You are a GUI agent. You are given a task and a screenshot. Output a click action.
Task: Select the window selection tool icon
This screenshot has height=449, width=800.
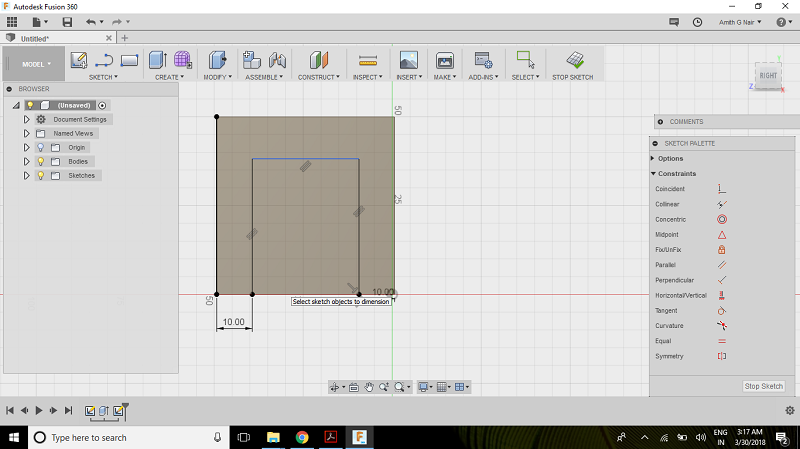(525, 59)
